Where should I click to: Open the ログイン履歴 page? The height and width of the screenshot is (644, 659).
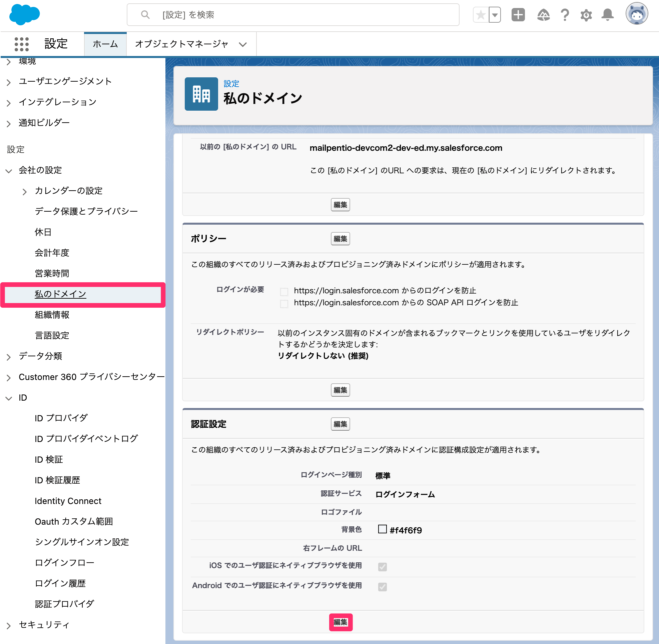(60, 583)
